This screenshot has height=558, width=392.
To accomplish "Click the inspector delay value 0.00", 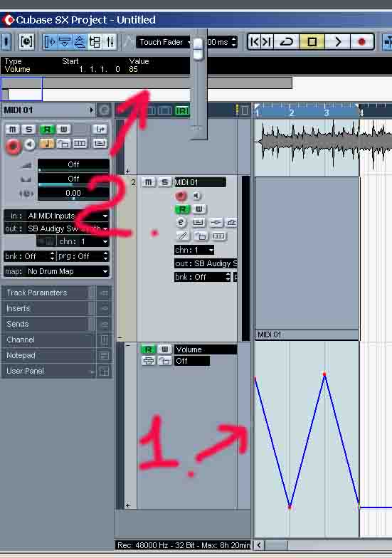I will [73, 194].
